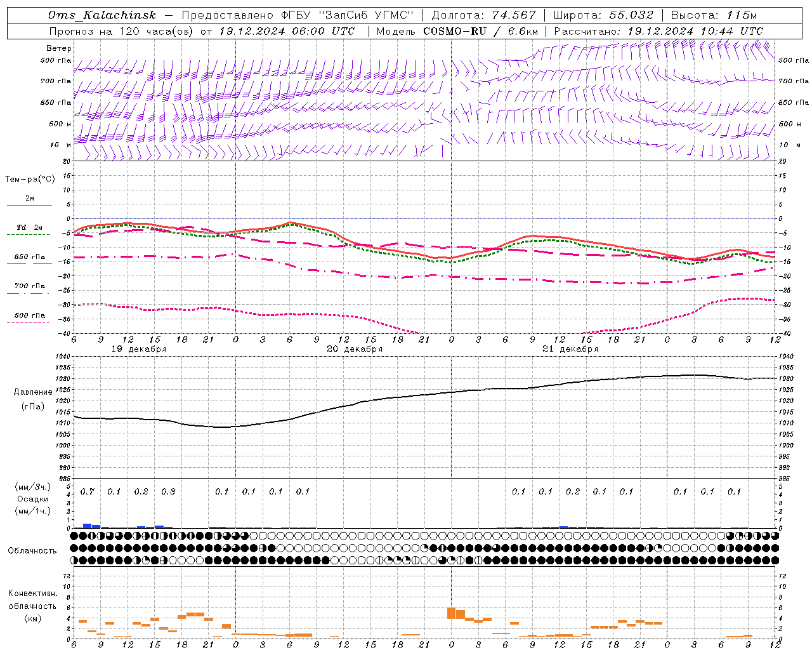This screenshot has width=812, height=650.
Task: Click the Ветер wind panel label
Action: (59, 48)
